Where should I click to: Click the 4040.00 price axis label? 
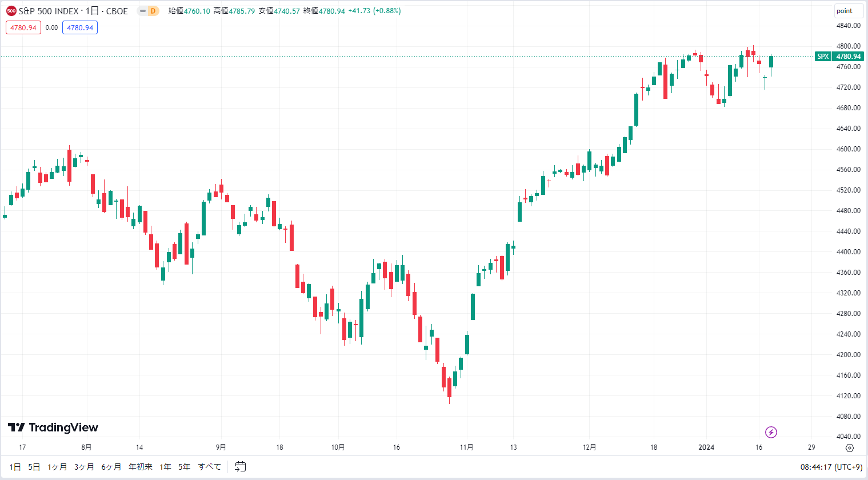point(849,437)
